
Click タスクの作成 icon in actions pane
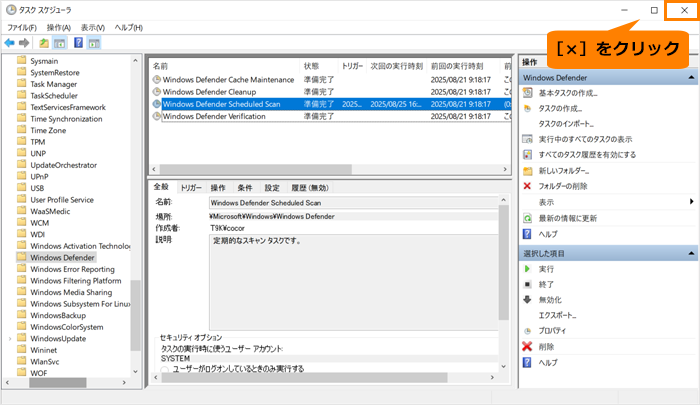pos(528,109)
